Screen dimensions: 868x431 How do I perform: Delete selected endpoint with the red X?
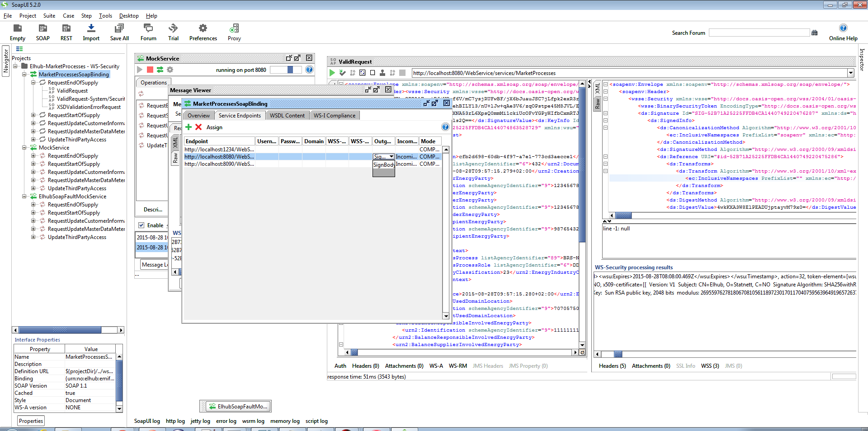point(198,127)
